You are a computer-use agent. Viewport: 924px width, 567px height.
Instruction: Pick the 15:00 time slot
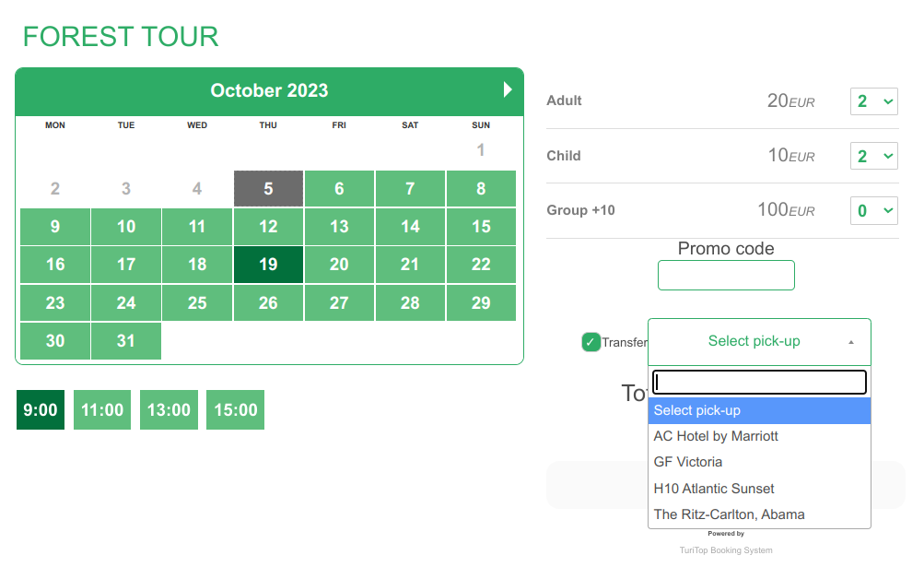(235, 410)
